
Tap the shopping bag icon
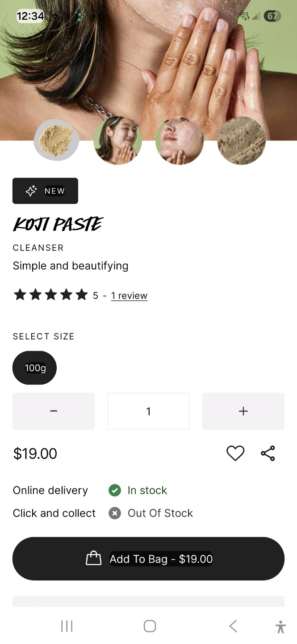pyautogui.click(x=94, y=559)
